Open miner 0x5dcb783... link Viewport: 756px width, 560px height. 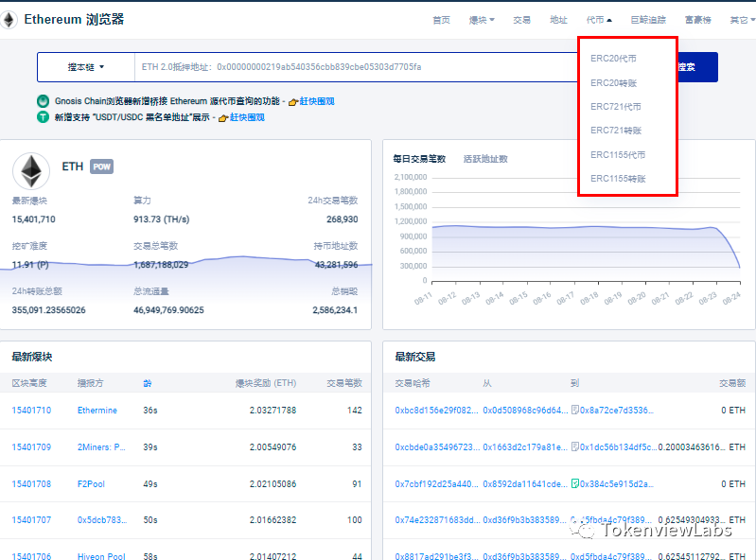(x=102, y=520)
